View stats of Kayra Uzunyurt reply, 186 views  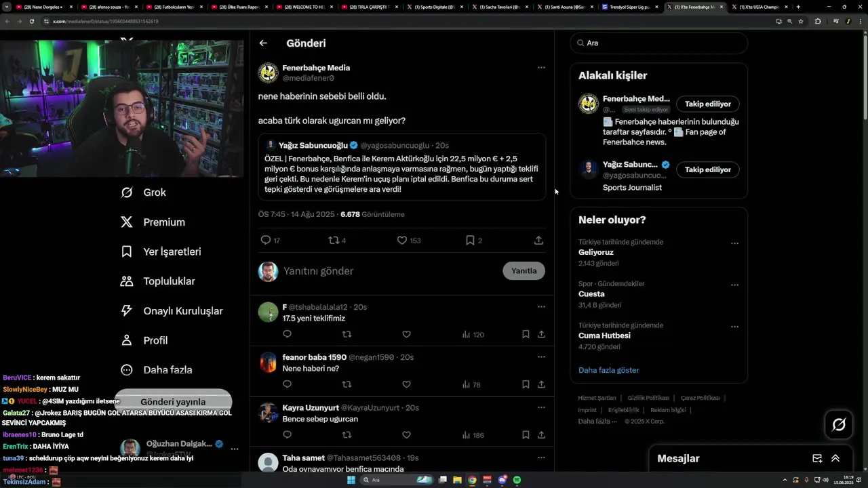(x=473, y=435)
